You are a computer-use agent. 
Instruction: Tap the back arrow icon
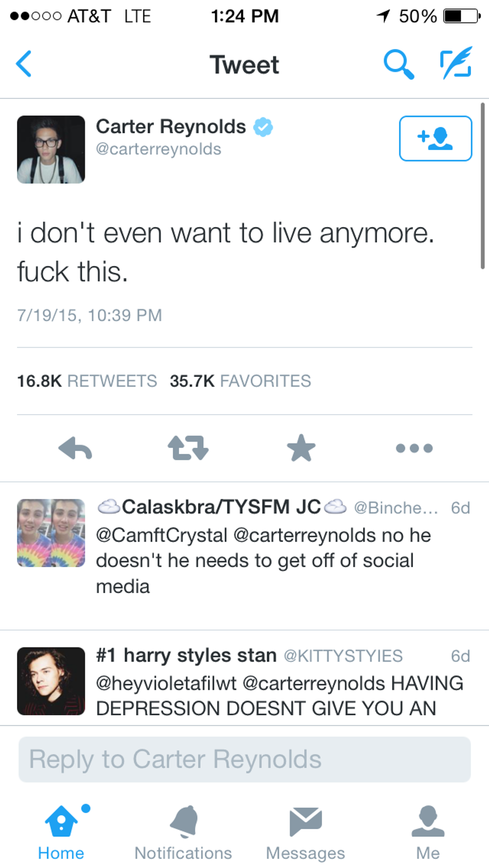tap(24, 64)
